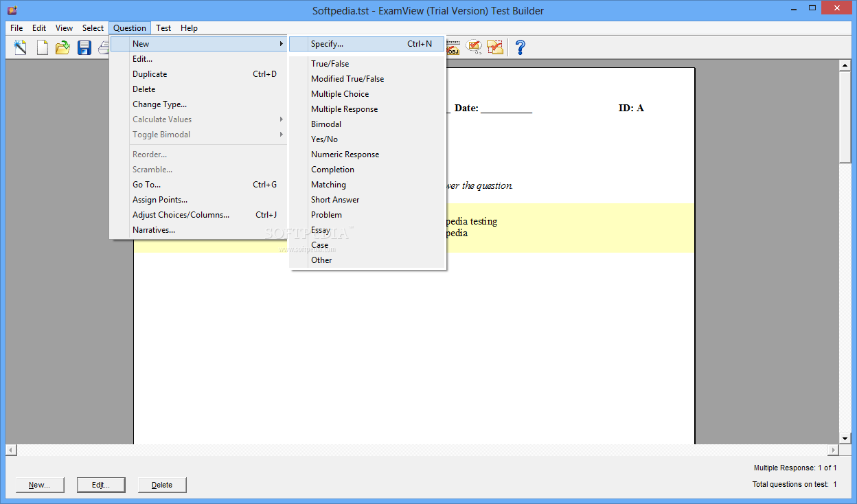Create a Yes/No question
This screenshot has width=857, height=504.
tap(367, 139)
